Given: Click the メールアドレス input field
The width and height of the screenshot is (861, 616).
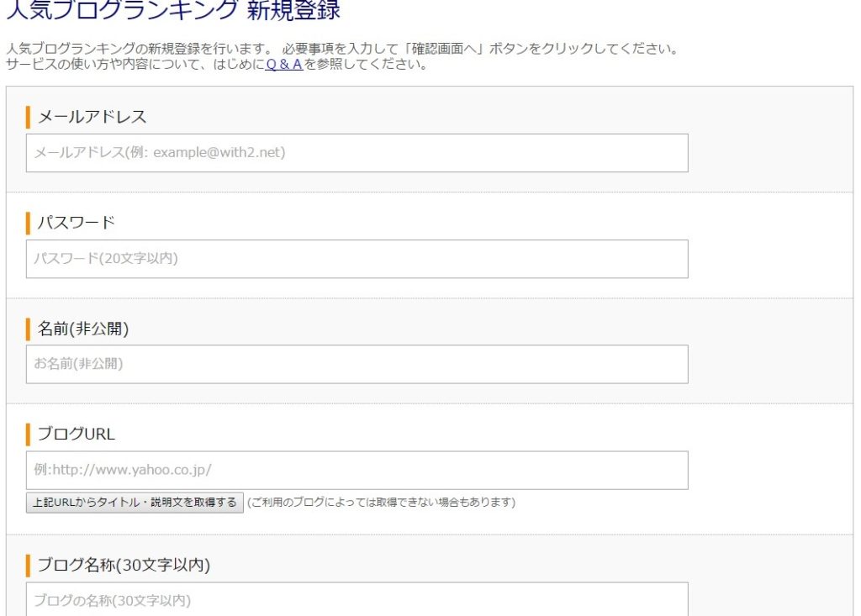Looking at the screenshot, I should [x=357, y=153].
